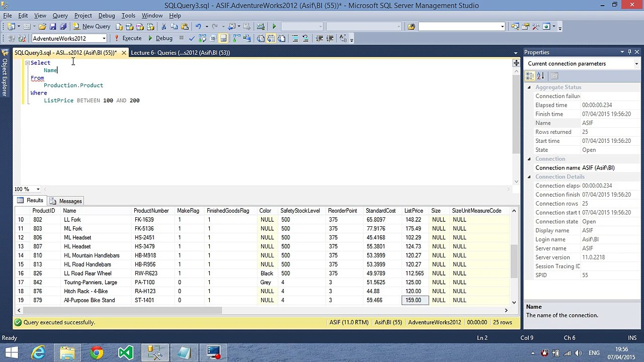Viewport: 644px width, 362px height.
Task: Open Windows Start button
Action: tap(12, 352)
